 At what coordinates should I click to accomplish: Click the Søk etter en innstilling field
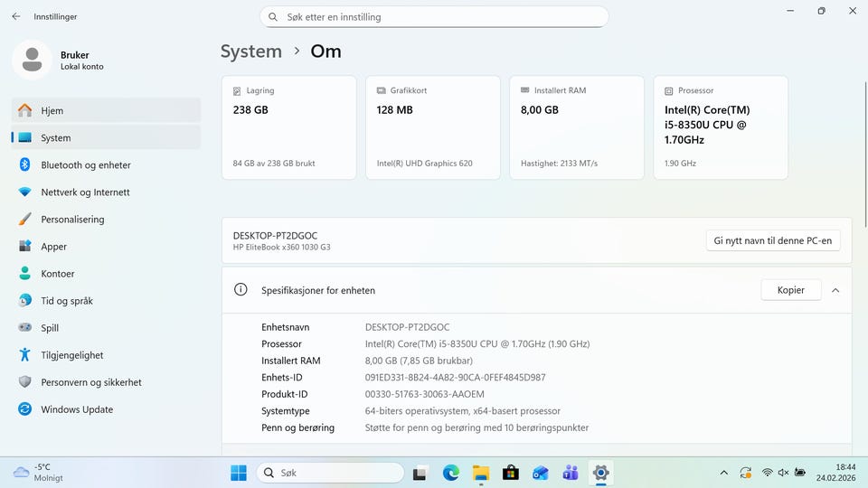pyautogui.click(x=434, y=16)
